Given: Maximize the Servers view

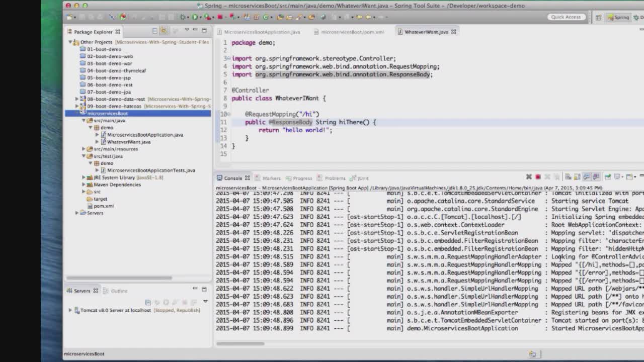Looking at the screenshot, I should pyautogui.click(x=204, y=289).
